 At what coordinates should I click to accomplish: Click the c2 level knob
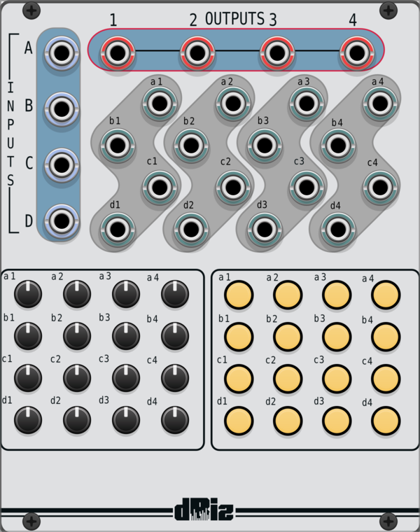77,378
